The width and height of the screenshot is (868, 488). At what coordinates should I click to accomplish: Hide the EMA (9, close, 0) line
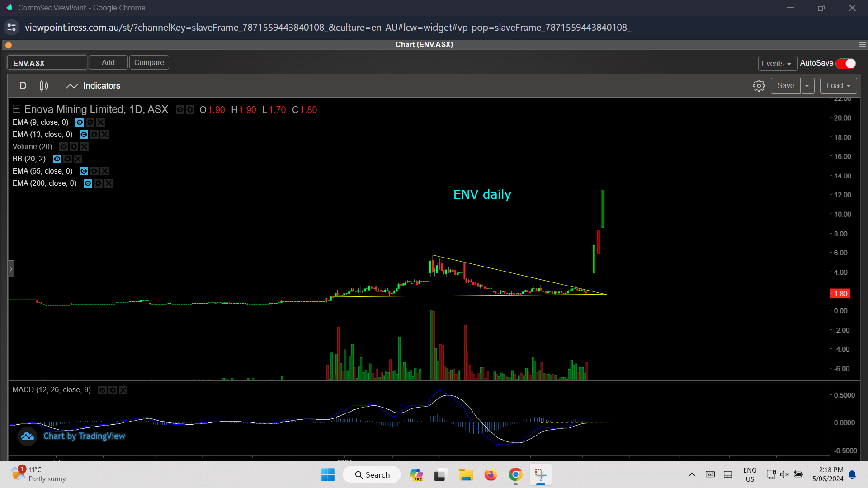(x=80, y=122)
